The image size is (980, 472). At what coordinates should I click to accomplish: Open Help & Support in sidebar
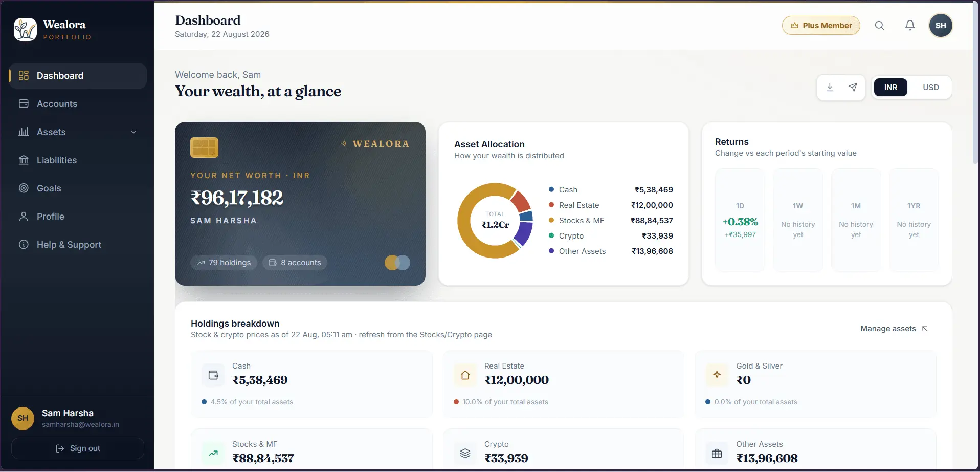[x=78, y=245]
